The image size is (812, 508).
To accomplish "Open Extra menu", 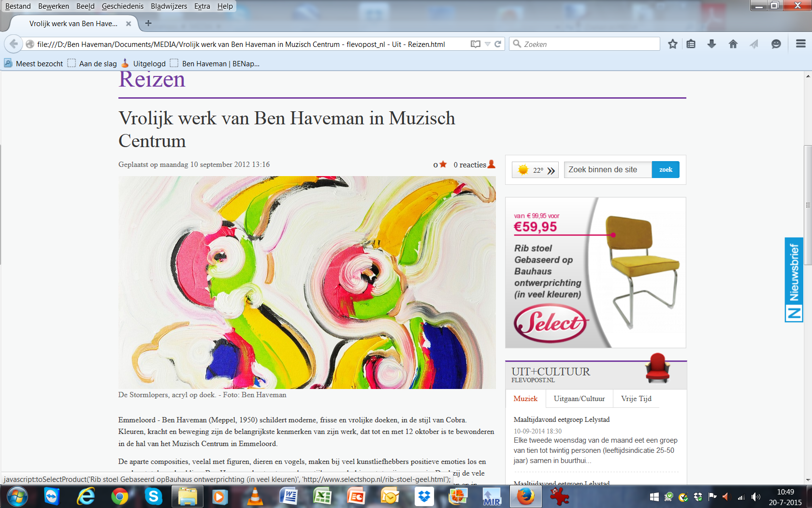I will point(202,6).
